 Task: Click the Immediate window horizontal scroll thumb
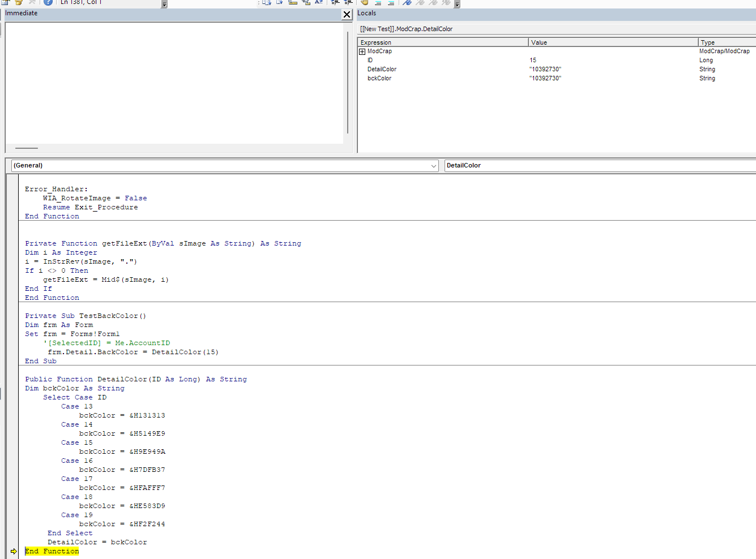pos(27,148)
